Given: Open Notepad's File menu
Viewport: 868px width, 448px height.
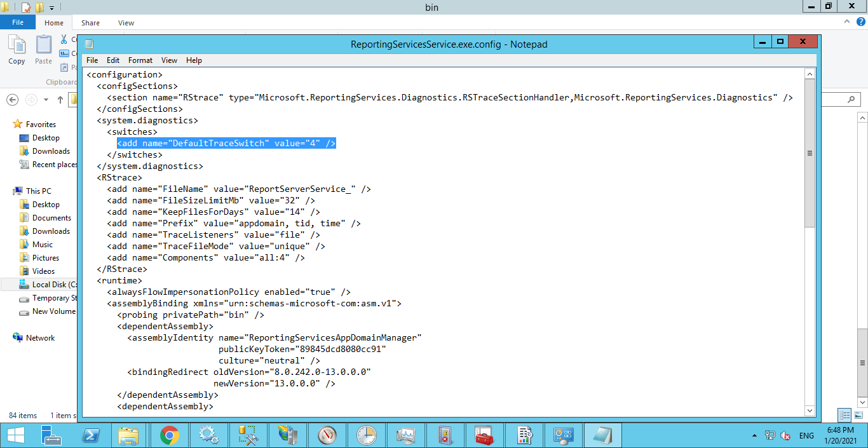Looking at the screenshot, I should point(92,60).
